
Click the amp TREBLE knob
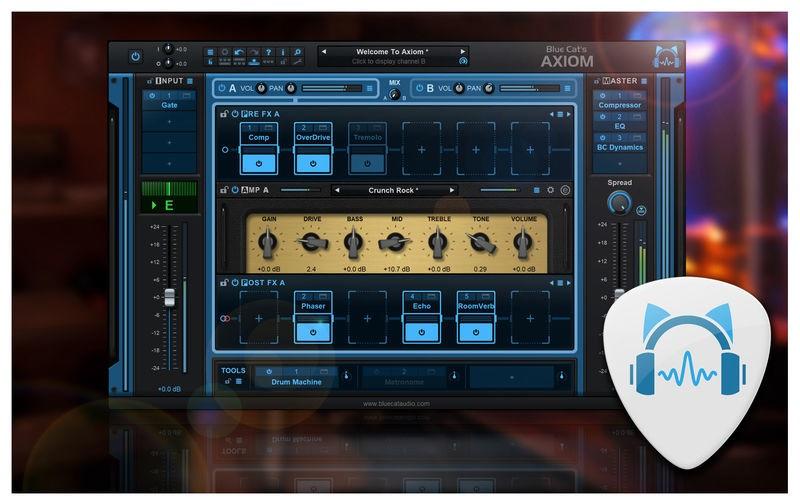[x=438, y=242]
